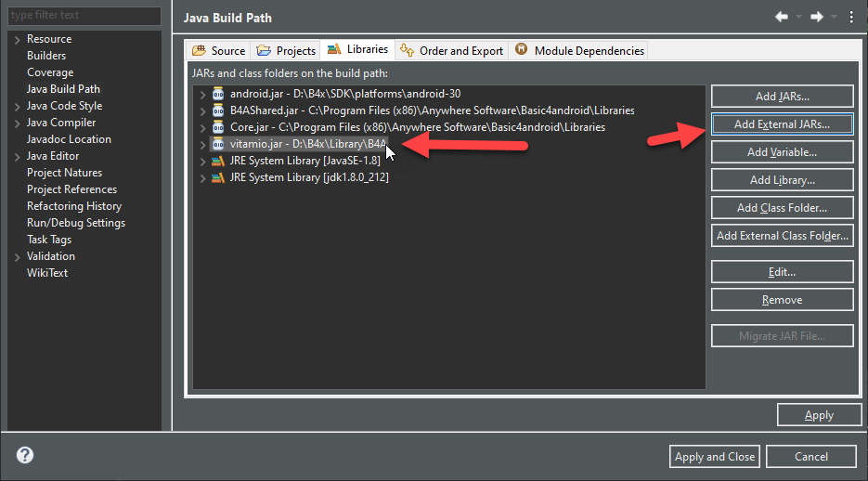Open the Order and Export tab
The image size is (868, 481).
coord(452,51)
